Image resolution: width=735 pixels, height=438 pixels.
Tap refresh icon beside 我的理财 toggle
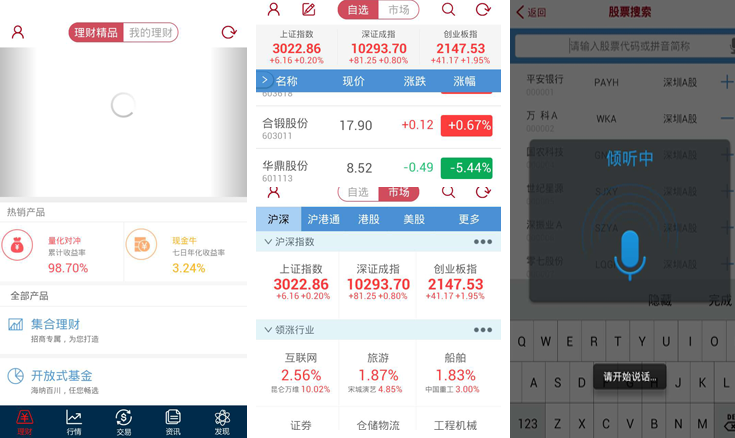pyautogui.click(x=229, y=32)
